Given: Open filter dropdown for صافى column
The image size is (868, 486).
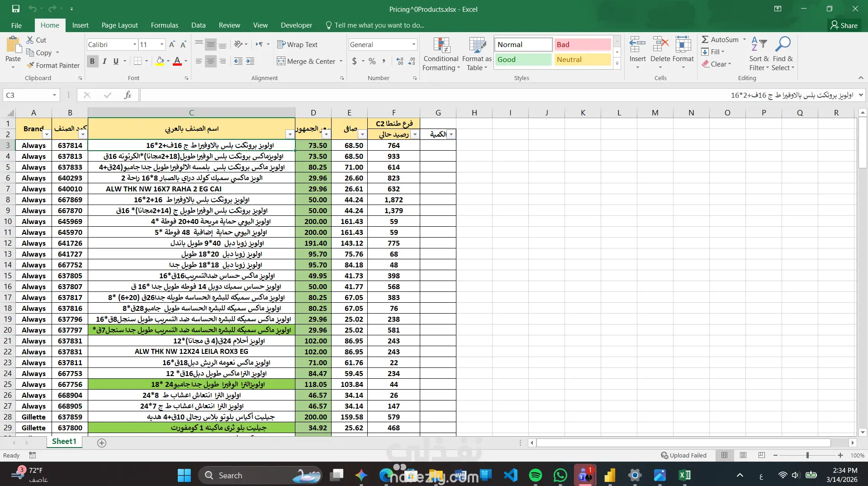Looking at the screenshot, I should tap(362, 134).
